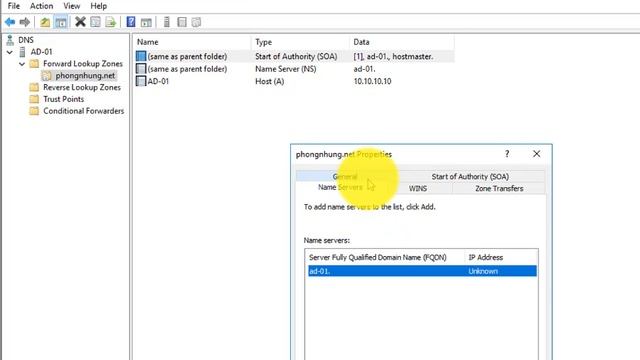Click the Start of Authority record icon
The height and width of the screenshot is (360, 640).
[141, 56]
